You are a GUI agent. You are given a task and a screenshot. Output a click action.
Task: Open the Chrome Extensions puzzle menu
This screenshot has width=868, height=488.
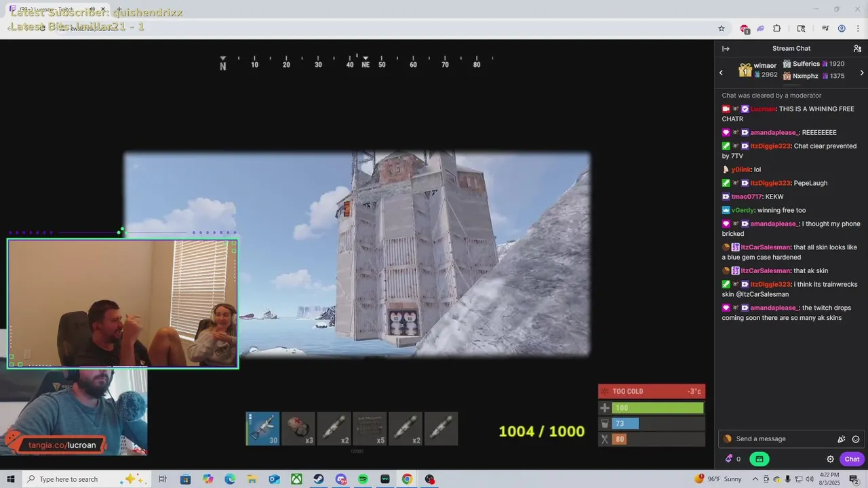point(777,28)
